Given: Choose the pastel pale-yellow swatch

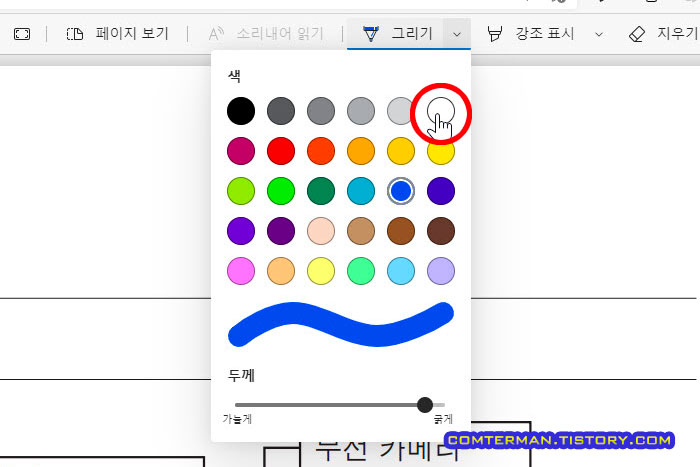Looking at the screenshot, I should 321,271.
